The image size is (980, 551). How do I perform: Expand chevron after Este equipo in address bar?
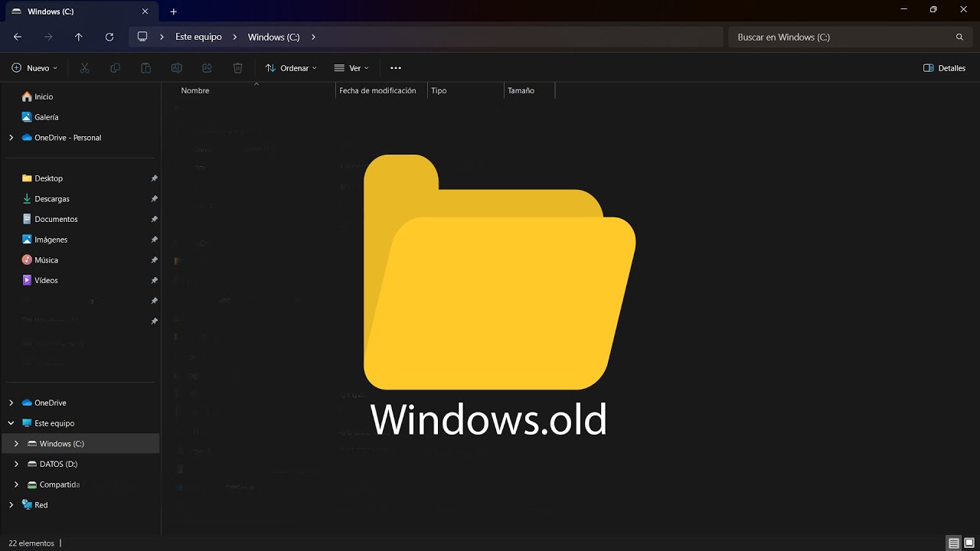[x=235, y=37]
